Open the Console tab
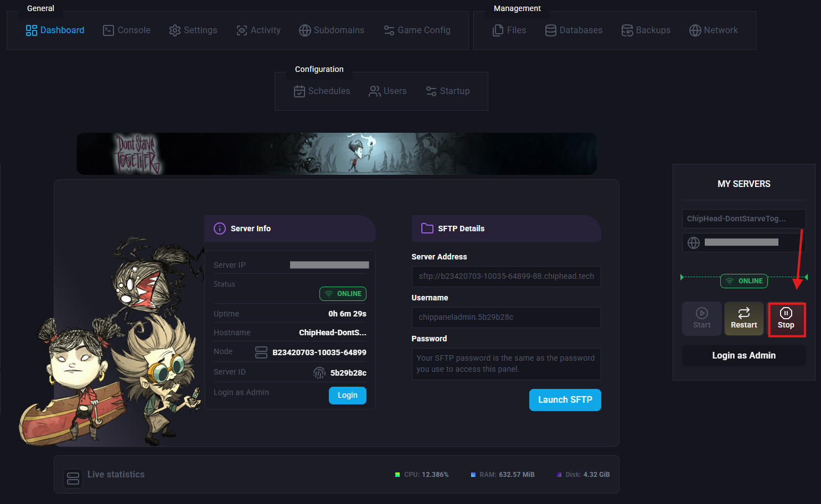The width and height of the screenshot is (821, 504). click(x=126, y=30)
